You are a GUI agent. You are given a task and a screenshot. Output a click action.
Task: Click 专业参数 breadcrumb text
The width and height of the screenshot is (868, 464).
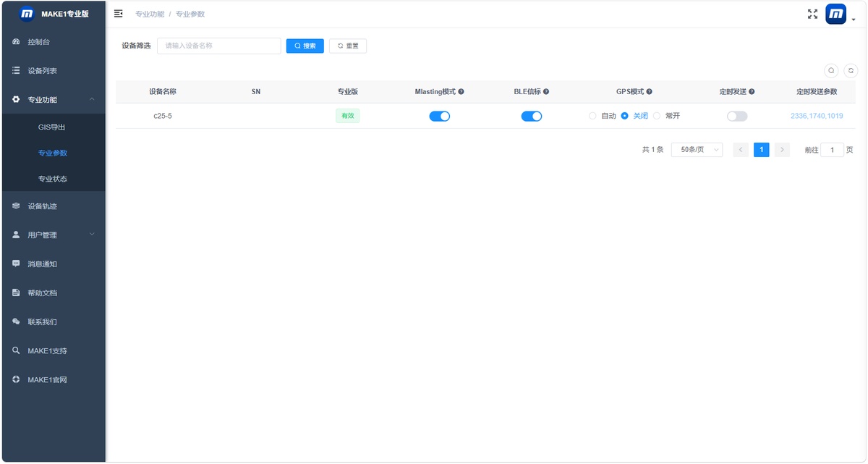[x=190, y=14]
